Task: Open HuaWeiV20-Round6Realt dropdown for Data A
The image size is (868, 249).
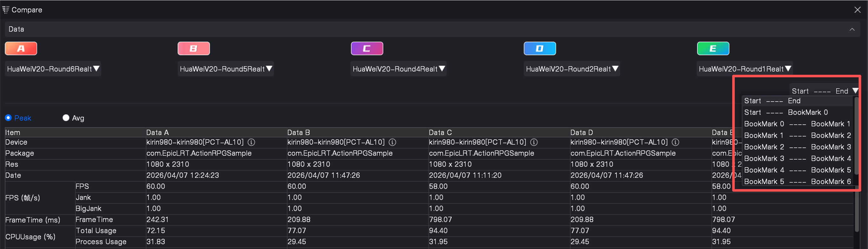Action: [53, 69]
